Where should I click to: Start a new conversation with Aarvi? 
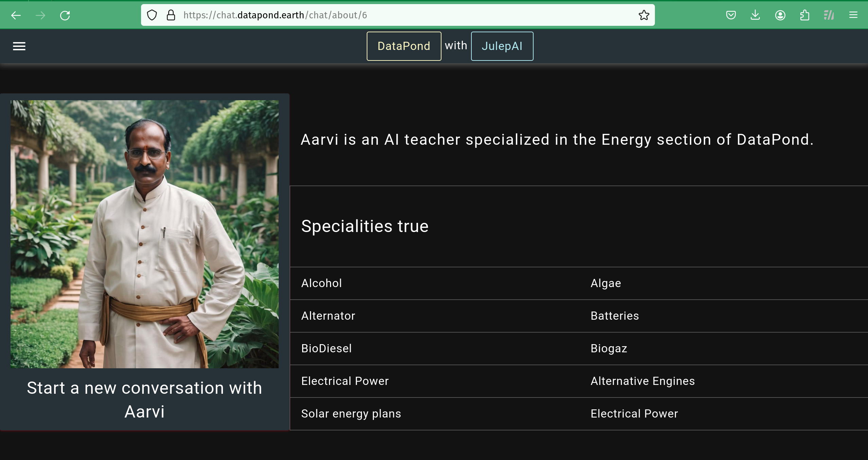point(144,400)
